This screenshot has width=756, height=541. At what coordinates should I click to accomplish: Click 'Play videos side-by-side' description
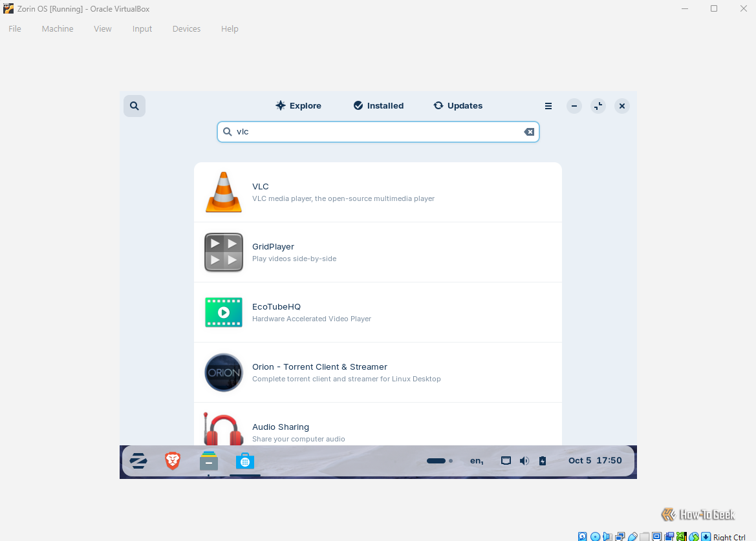pyautogui.click(x=294, y=259)
